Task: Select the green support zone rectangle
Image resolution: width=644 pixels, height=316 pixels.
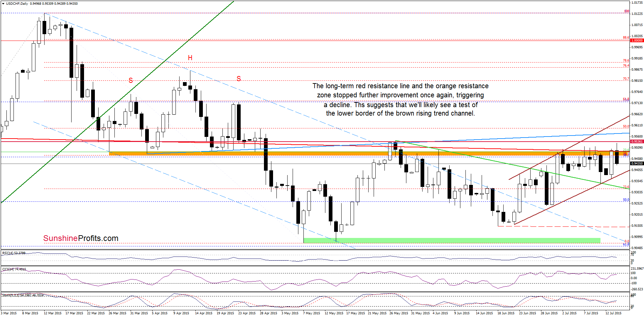Action: click(452, 241)
